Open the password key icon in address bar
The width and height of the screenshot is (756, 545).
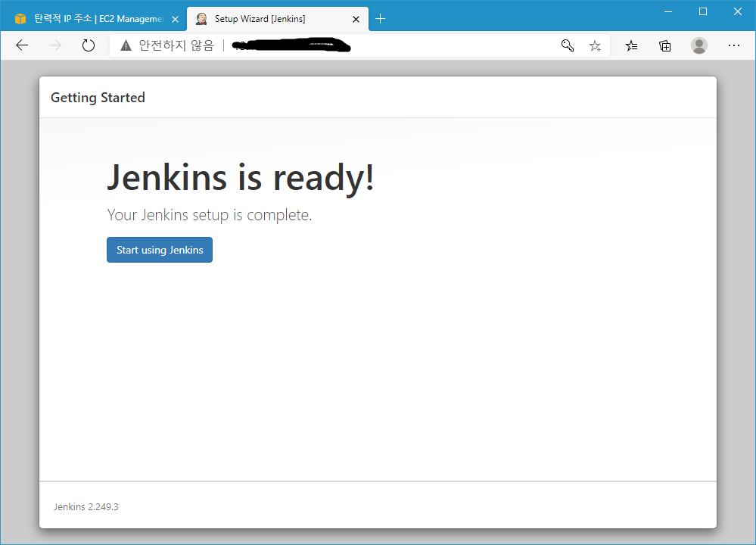568,45
